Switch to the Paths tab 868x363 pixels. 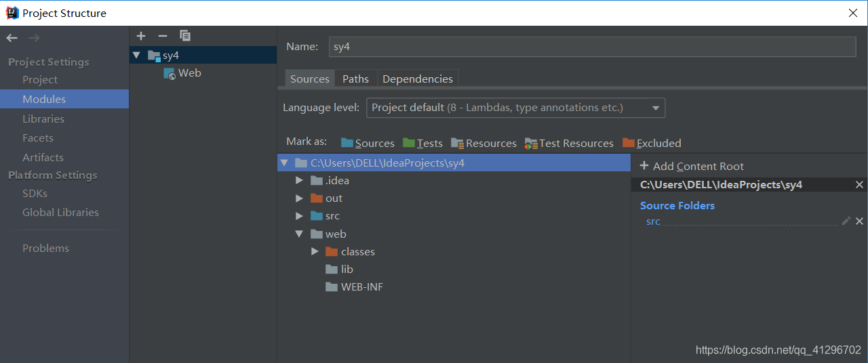click(355, 79)
